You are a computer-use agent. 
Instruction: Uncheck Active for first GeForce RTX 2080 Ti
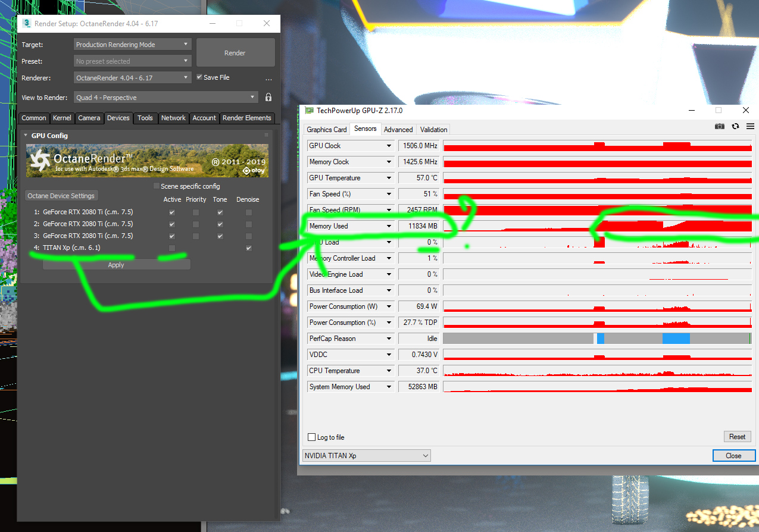[x=172, y=212]
